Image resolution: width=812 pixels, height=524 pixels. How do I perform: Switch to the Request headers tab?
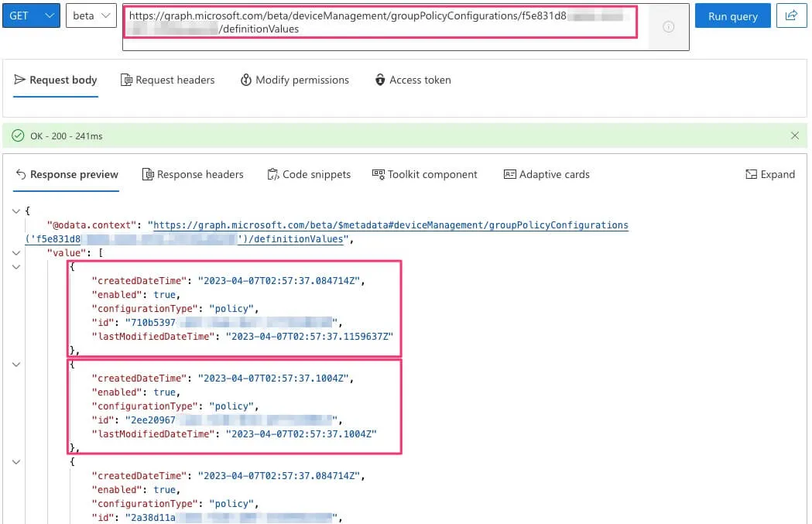pos(168,80)
